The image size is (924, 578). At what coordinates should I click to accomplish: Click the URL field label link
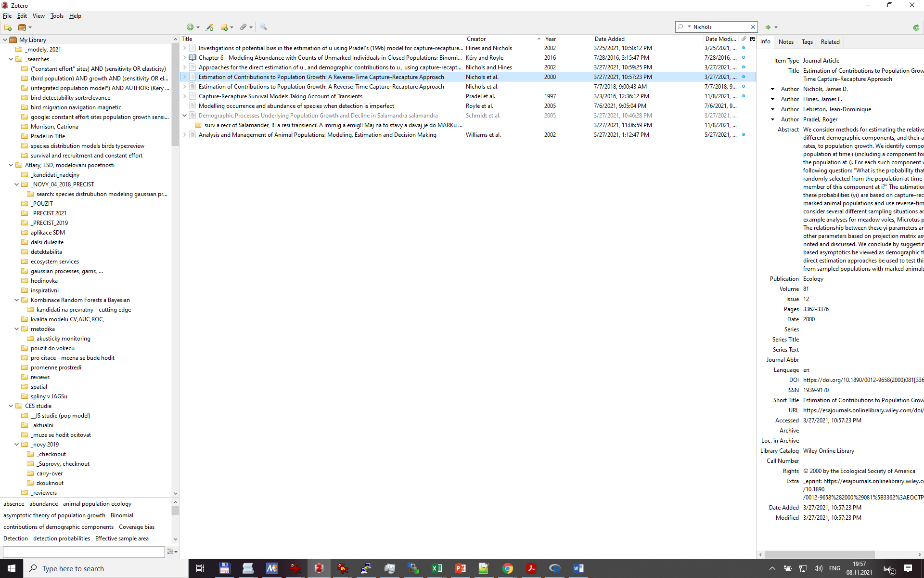pos(794,410)
